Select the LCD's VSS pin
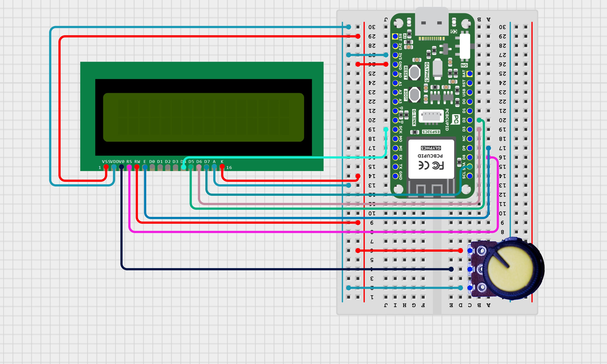Screen dimensions: 607x364 tap(106, 167)
